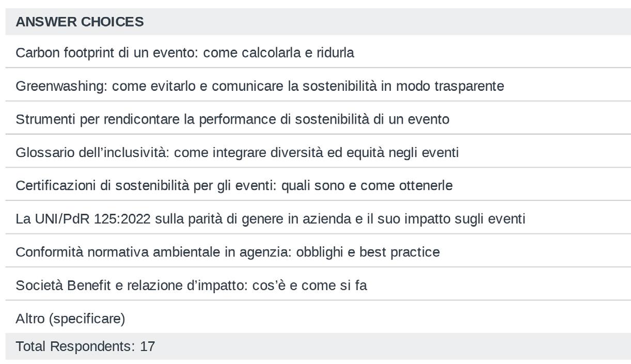Click the Altro (specificare) answer row
The image size is (631, 364).
(70, 319)
